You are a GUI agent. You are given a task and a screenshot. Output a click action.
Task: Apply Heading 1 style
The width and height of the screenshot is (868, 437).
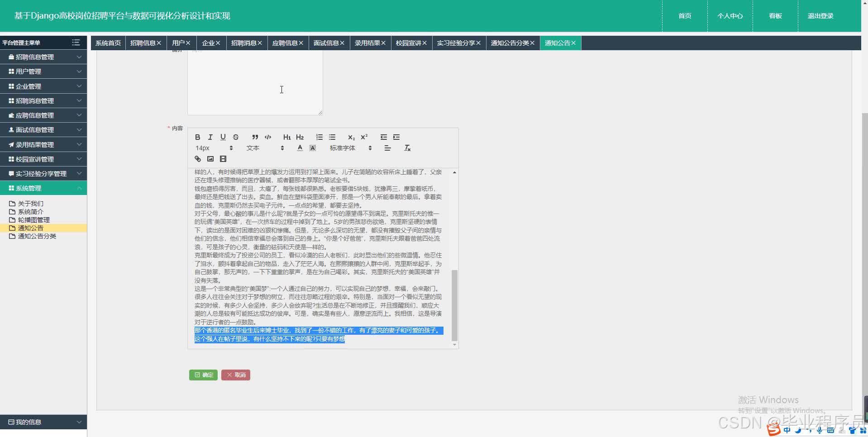(287, 137)
